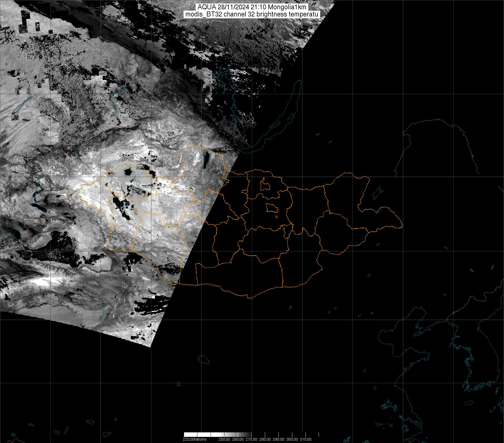The height and width of the screenshot is (443, 504).
Task: Click the "270.00" scale label
Action: pos(251,439)
